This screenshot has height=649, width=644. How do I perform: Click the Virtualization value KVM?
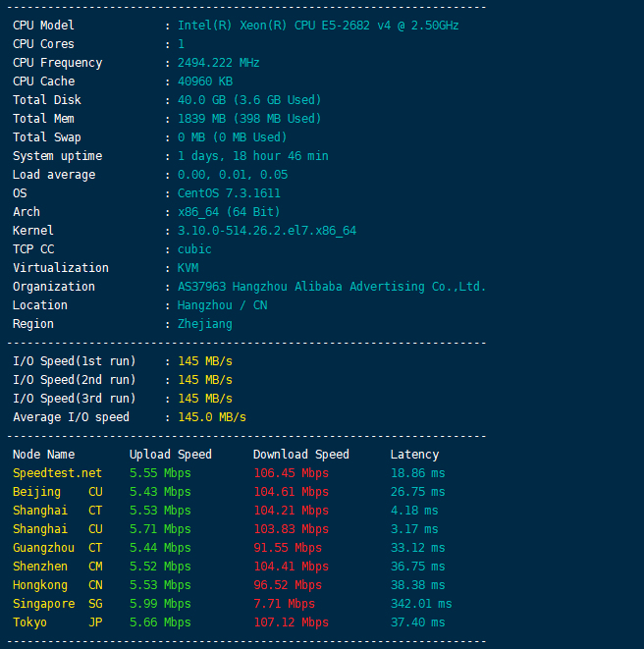[188, 268]
